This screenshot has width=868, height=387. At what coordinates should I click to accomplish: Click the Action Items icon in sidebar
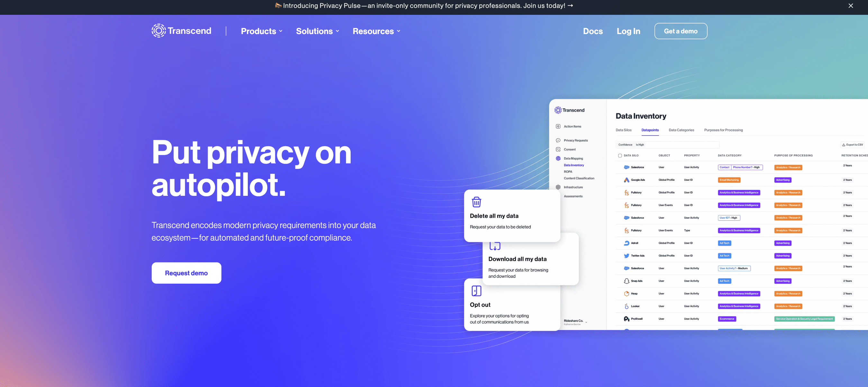click(x=558, y=126)
